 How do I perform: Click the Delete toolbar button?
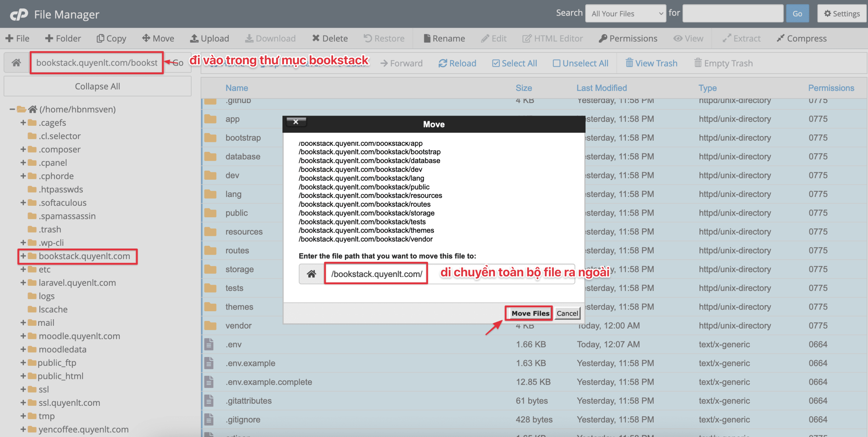pyautogui.click(x=330, y=38)
